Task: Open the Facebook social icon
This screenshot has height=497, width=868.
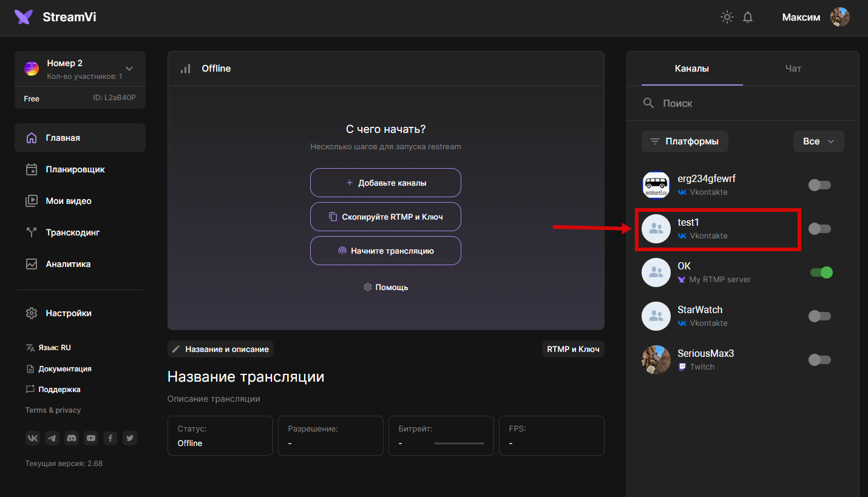Action: click(110, 438)
